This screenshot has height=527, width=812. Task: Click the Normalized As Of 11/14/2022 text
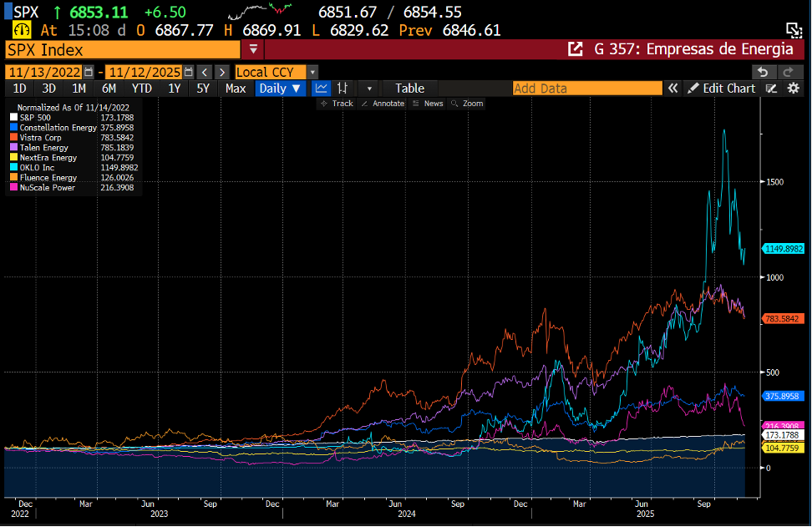[x=73, y=108]
